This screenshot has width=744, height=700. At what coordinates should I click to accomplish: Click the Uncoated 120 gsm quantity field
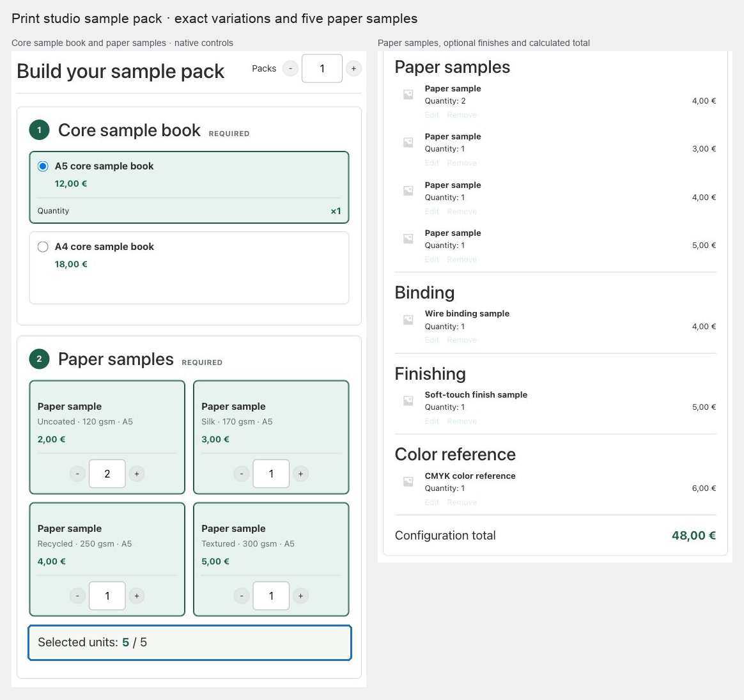click(107, 474)
